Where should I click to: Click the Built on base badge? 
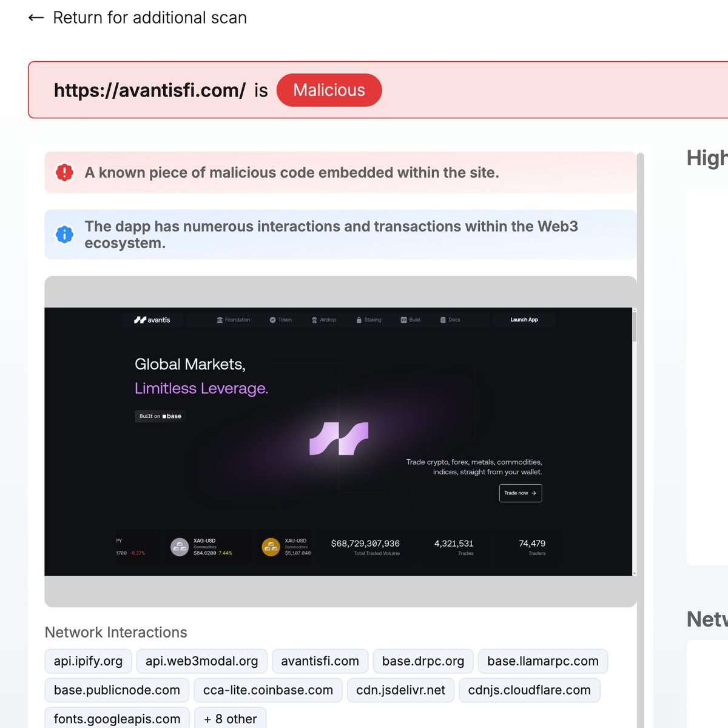tap(160, 416)
